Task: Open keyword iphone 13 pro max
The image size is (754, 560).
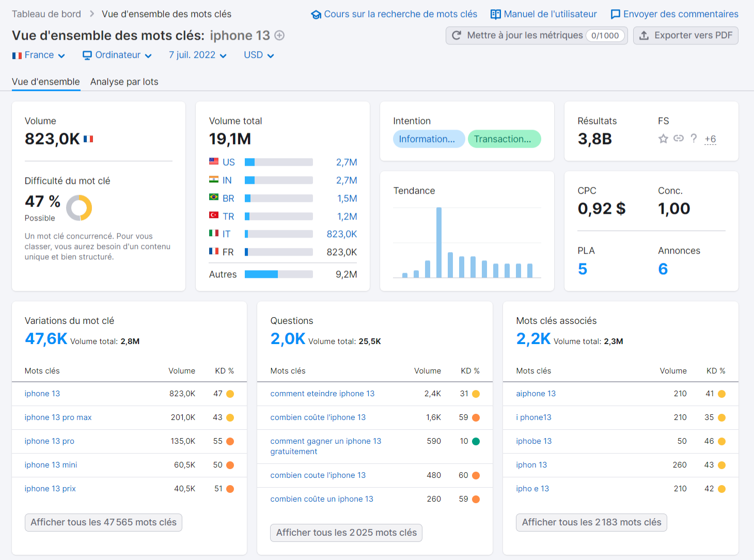Action: [x=58, y=417]
